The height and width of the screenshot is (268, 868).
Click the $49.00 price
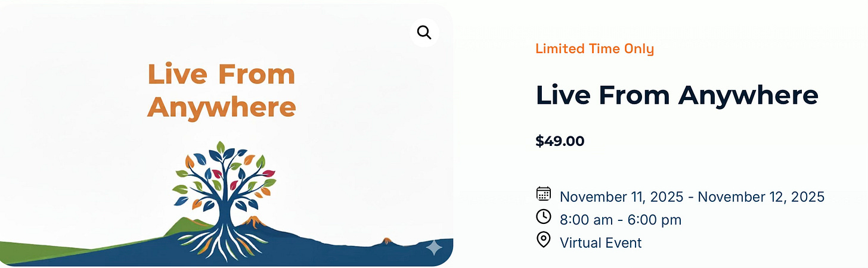click(x=560, y=141)
